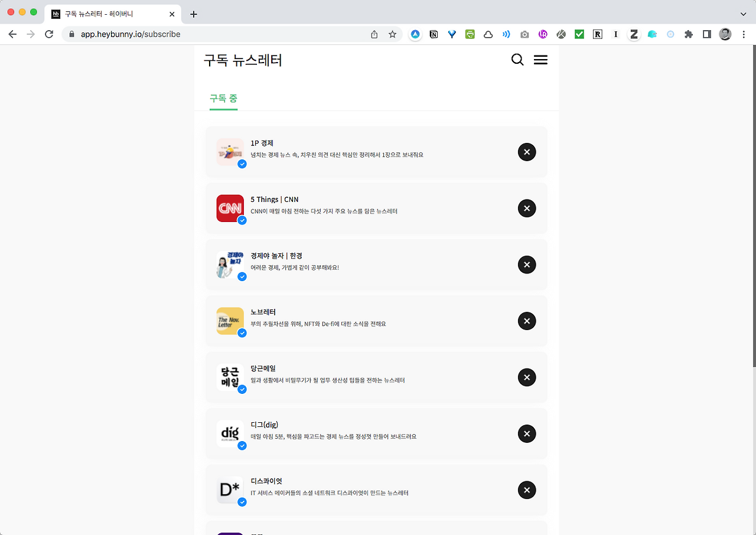This screenshot has width=756, height=535.
Task: Unsubscribe from 당근메일 using the X button
Action: tap(527, 377)
